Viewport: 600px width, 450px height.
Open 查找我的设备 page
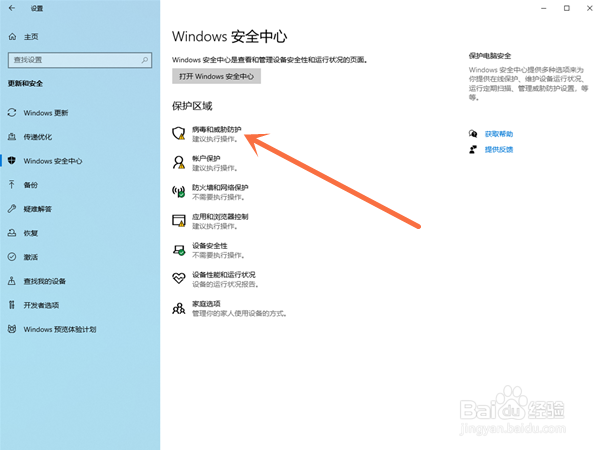coord(44,281)
